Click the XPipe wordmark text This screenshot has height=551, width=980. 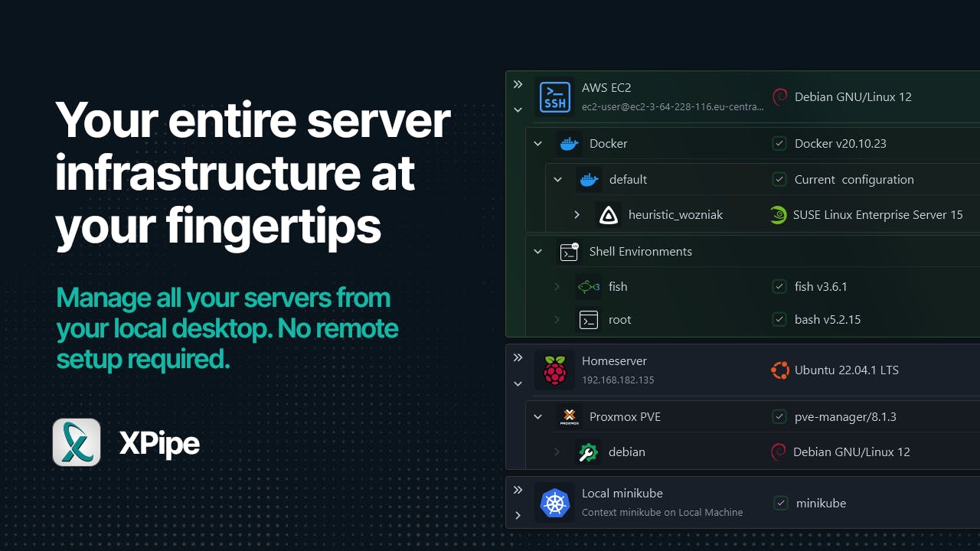coord(159,443)
